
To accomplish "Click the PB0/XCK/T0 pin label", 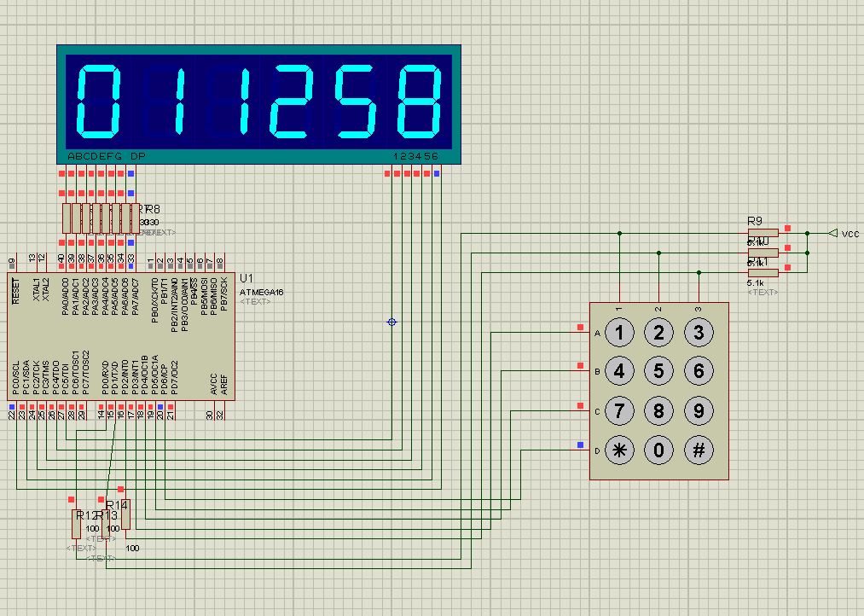I will [x=155, y=300].
